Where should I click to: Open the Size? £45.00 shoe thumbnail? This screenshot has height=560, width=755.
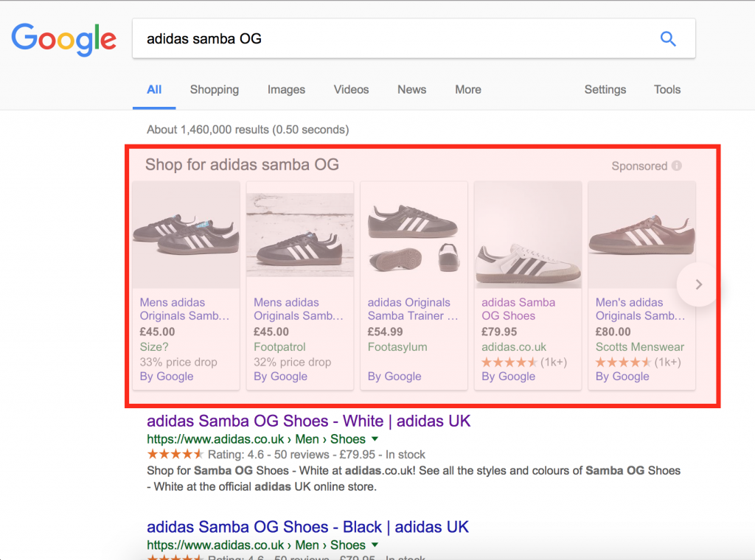(186, 235)
